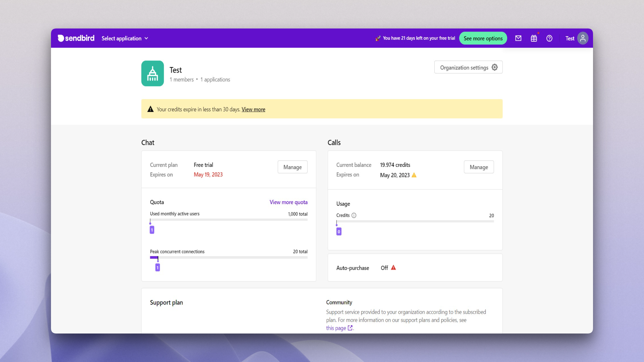This screenshot has width=644, height=362.
Task: Open the messages envelope icon
Action: tap(518, 38)
